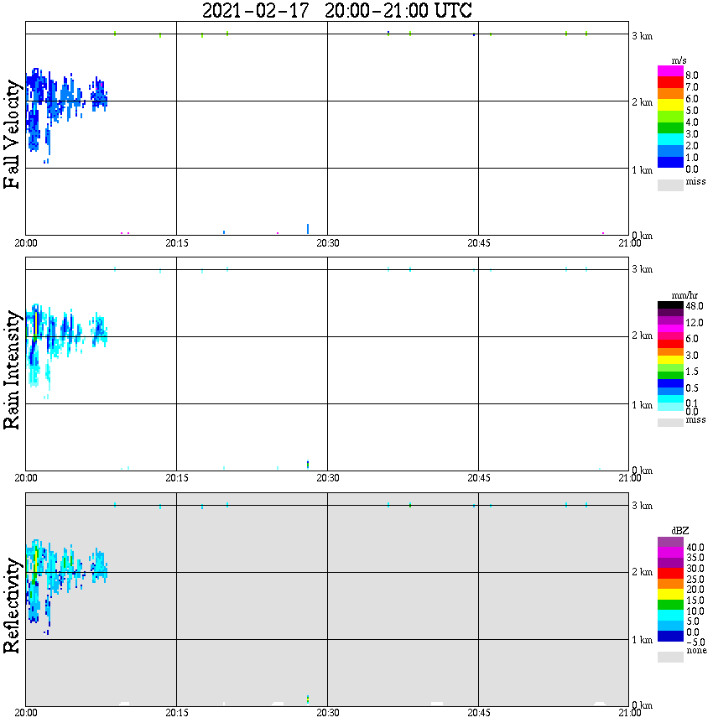Viewport: 713px width, 728px height.
Task: Click the 'm/s' legend unit label
Action: pos(679,61)
